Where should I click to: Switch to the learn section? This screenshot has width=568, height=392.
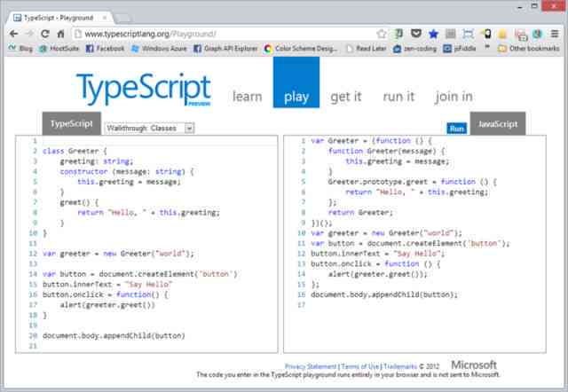coord(247,97)
